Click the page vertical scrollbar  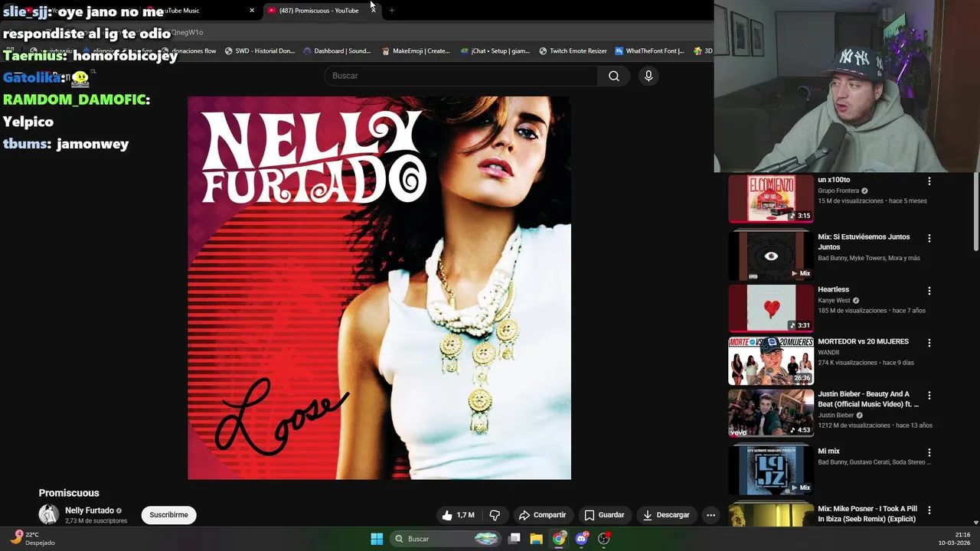click(x=975, y=212)
